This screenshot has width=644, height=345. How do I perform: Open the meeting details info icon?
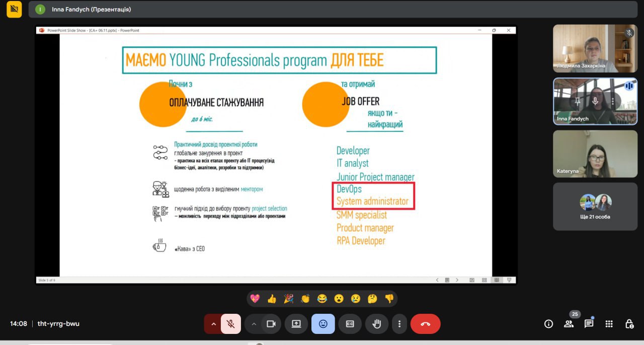point(548,324)
